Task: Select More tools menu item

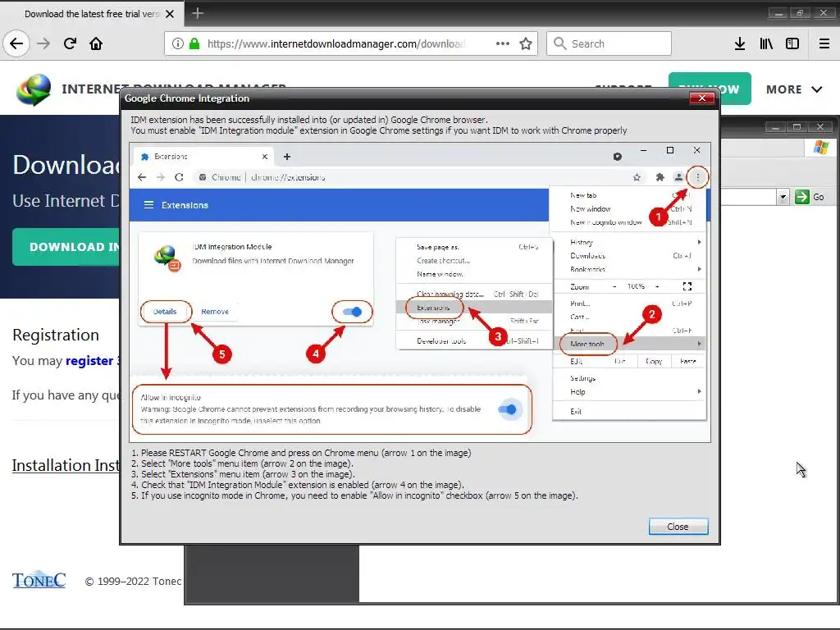Action: pos(629,344)
